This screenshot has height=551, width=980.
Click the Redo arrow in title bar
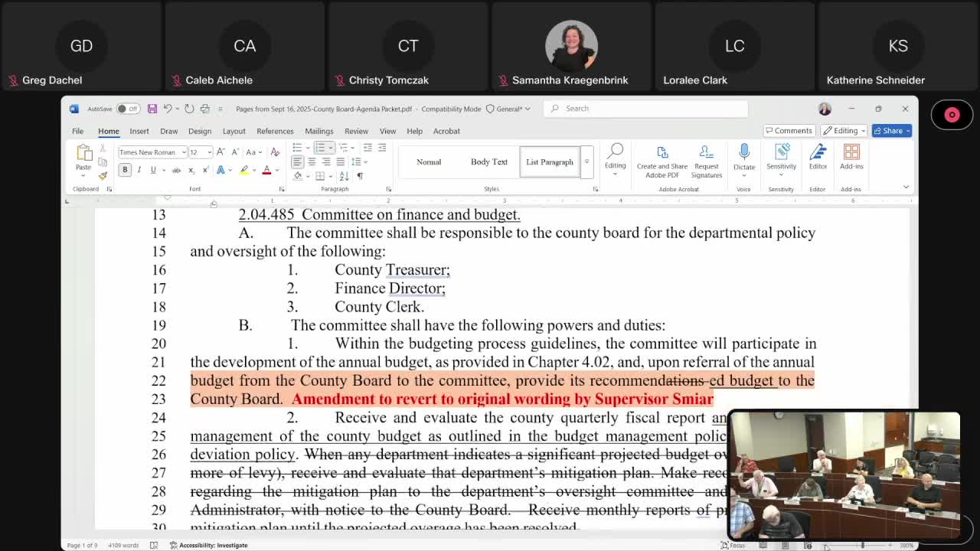189,109
